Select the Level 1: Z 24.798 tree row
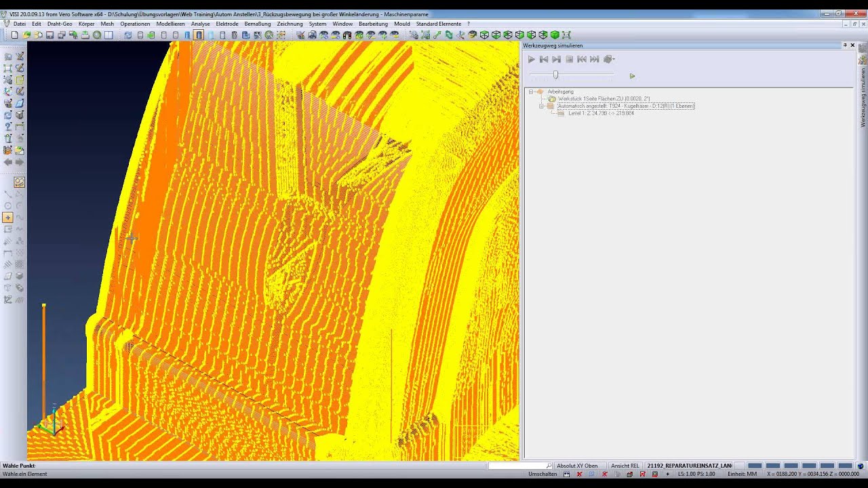This screenshot has height=488, width=868. pos(601,113)
